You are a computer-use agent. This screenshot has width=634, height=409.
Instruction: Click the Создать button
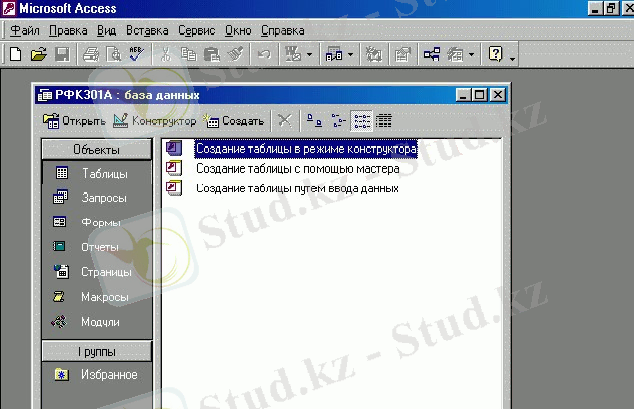[233, 120]
